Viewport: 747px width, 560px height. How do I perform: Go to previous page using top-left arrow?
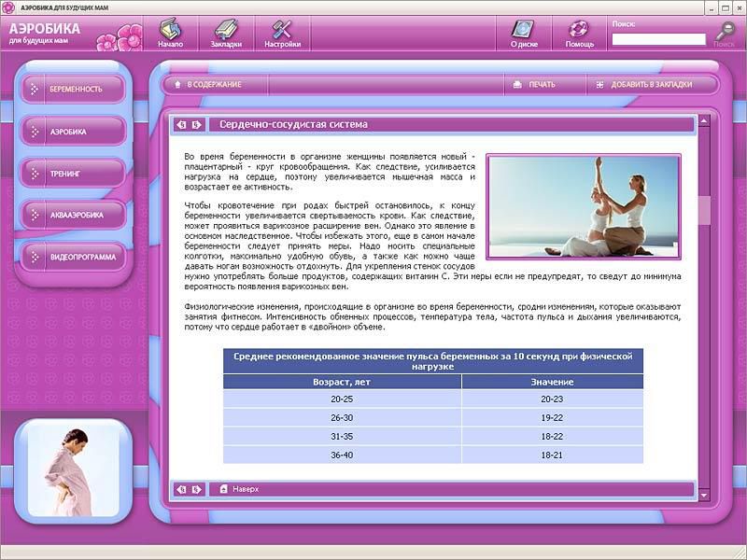coord(181,125)
